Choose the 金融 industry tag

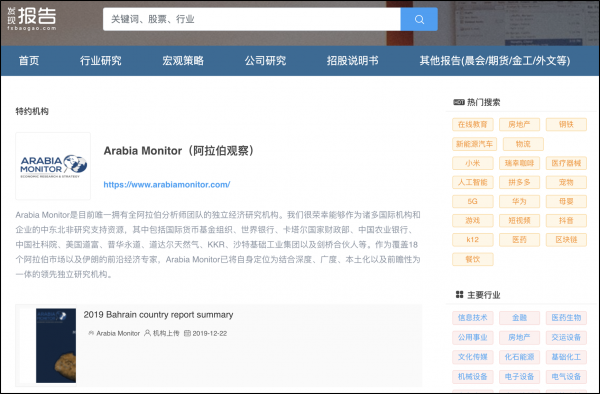(519, 317)
